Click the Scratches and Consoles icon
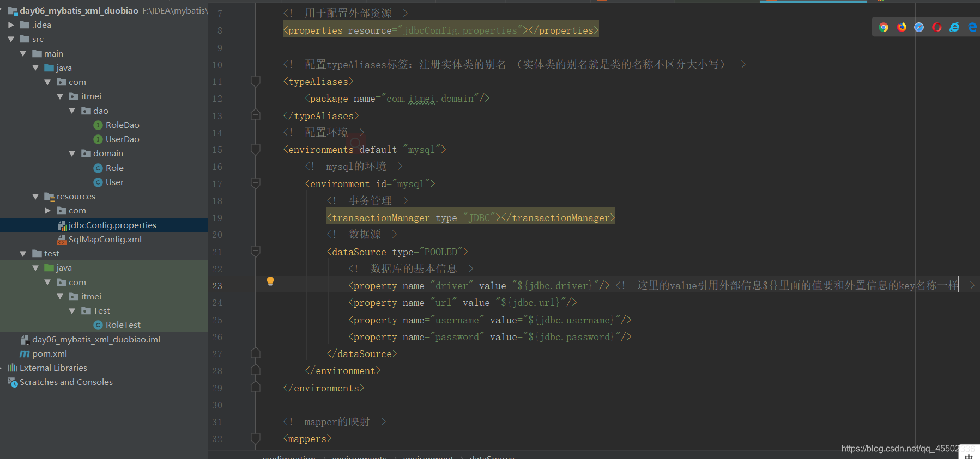The image size is (980, 459). pos(13,382)
